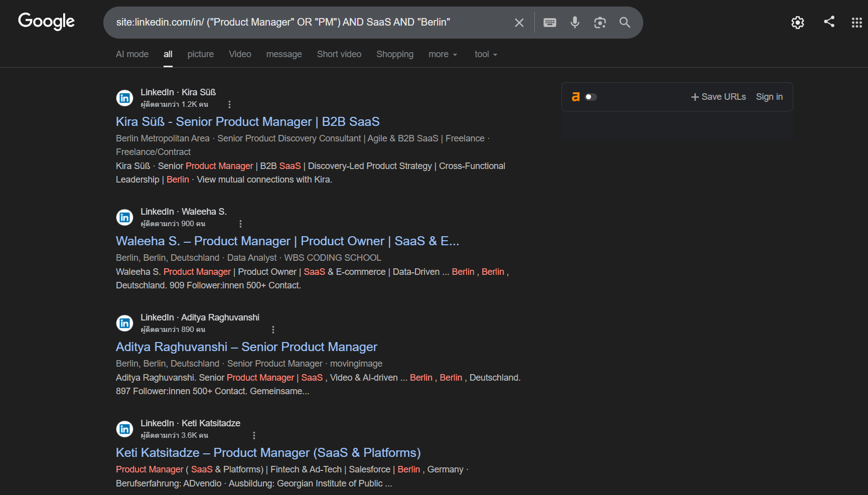
Task: Click 'WBS CODING SCHOOL' text in snippet
Action: coord(333,258)
